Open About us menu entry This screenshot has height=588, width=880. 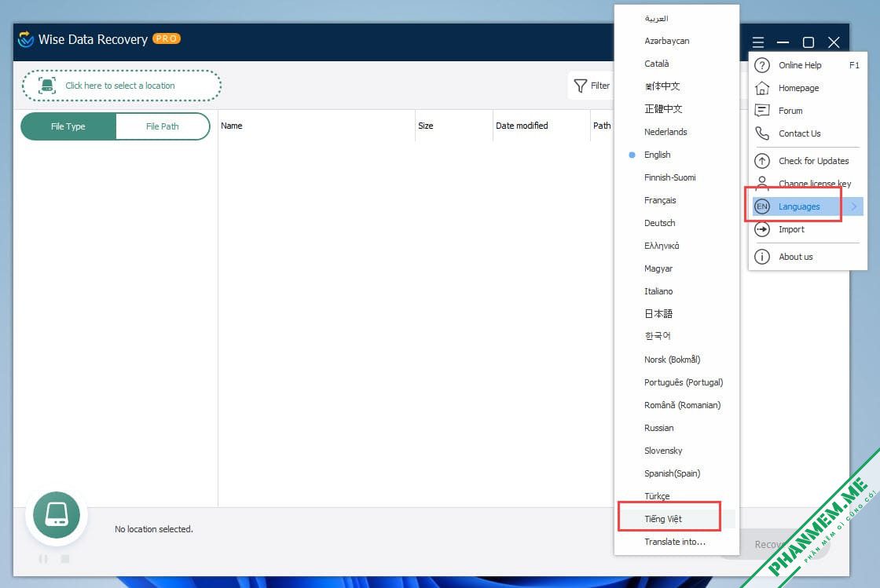[808, 257]
